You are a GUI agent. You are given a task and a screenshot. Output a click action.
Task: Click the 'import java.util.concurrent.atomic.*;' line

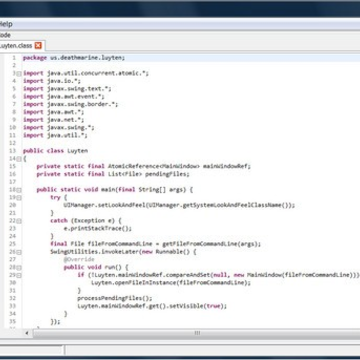coord(86,73)
